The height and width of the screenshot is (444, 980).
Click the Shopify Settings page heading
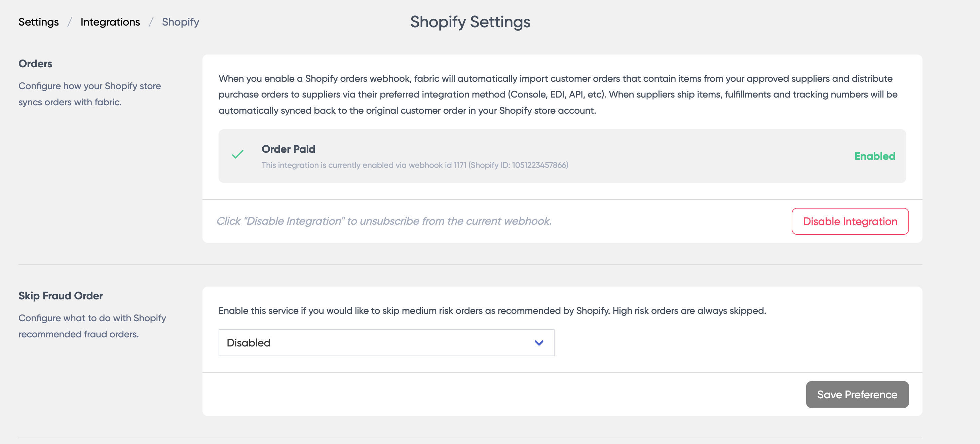point(470,22)
